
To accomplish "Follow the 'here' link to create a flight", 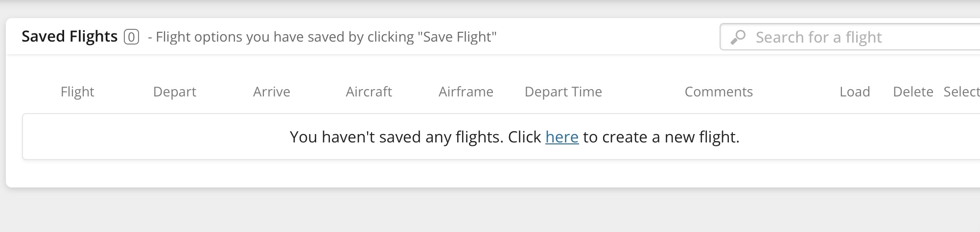I will (x=562, y=137).
